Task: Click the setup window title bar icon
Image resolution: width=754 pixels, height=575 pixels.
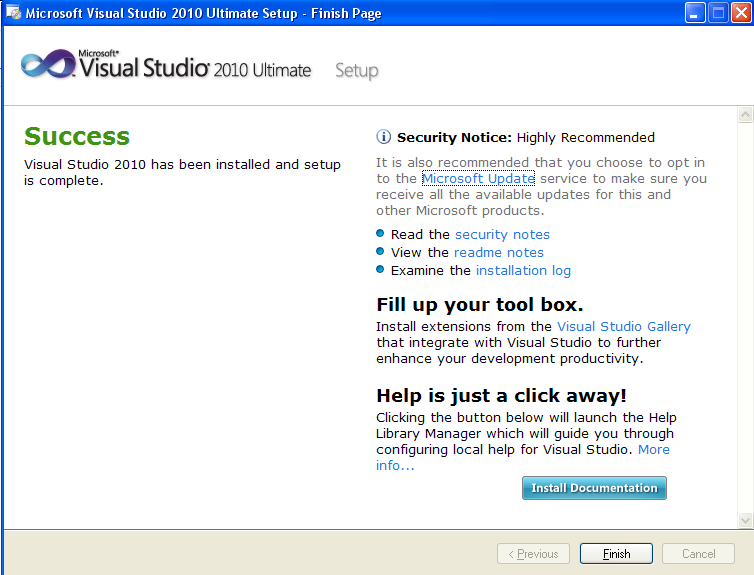Action: pyautogui.click(x=13, y=12)
